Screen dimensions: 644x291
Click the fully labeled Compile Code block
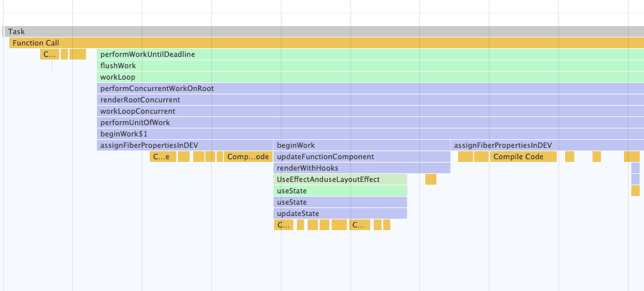(x=524, y=157)
